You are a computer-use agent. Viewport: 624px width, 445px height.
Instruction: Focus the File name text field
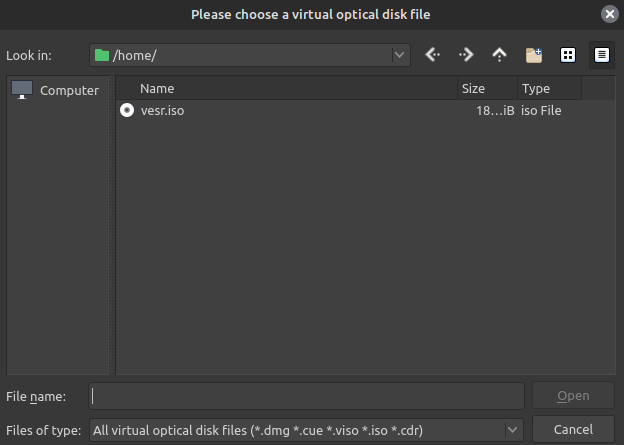(x=306, y=396)
